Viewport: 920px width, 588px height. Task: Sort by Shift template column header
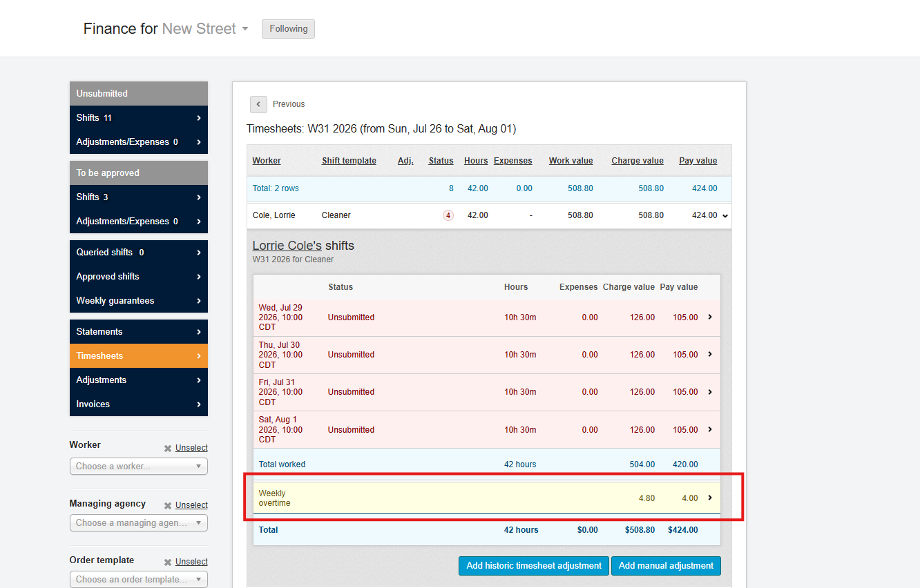pyautogui.click(x=349, y=161)
